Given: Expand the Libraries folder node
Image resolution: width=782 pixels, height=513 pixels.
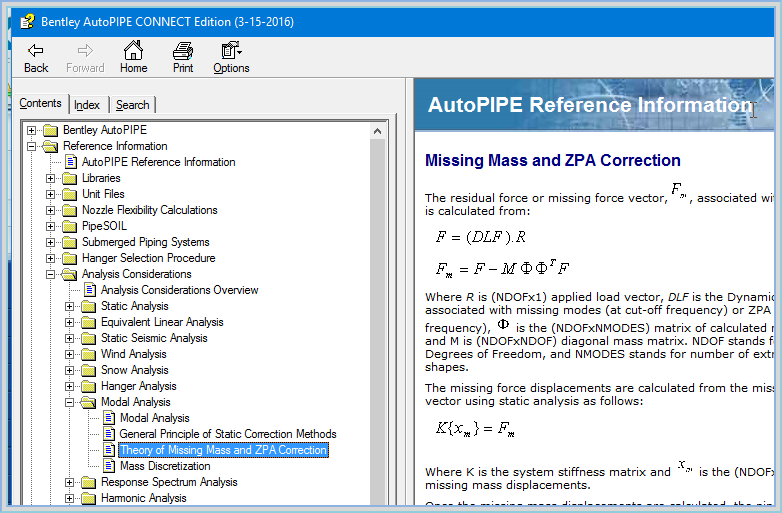Looking at the screenshot, I should click(x=50, y=178).
